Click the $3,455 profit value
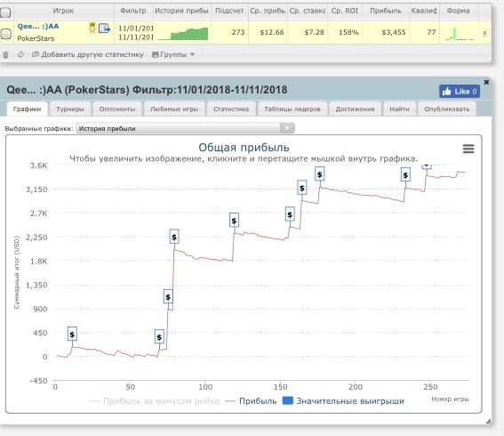Viewport: 504px width, 436px height. (394, 32)
